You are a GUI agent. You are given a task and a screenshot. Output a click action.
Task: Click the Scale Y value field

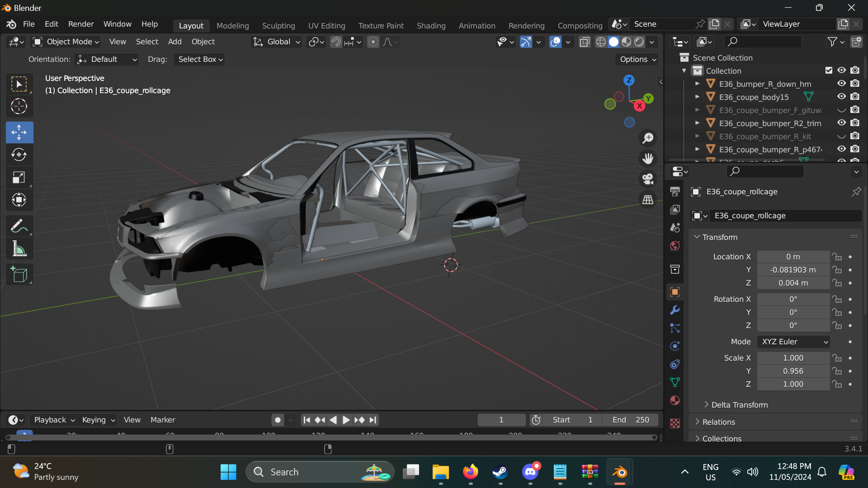click(x=793, y=371)
